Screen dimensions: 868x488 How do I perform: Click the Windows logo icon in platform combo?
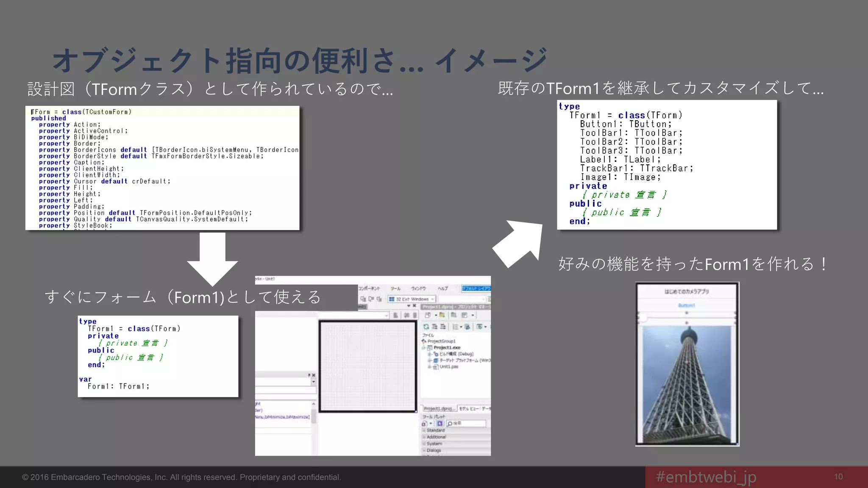pyautogui.click(x=392, y=299)
